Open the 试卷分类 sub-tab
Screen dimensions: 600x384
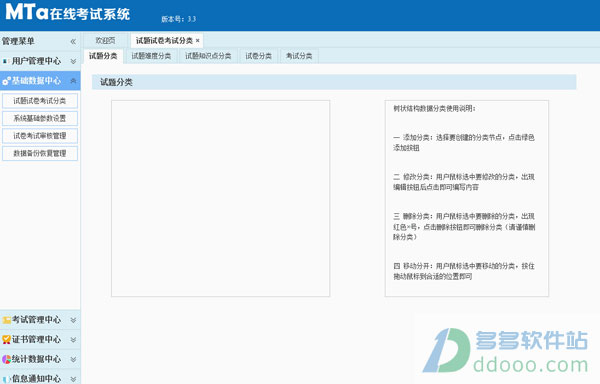pyautogui.click(x=258, y=56)
